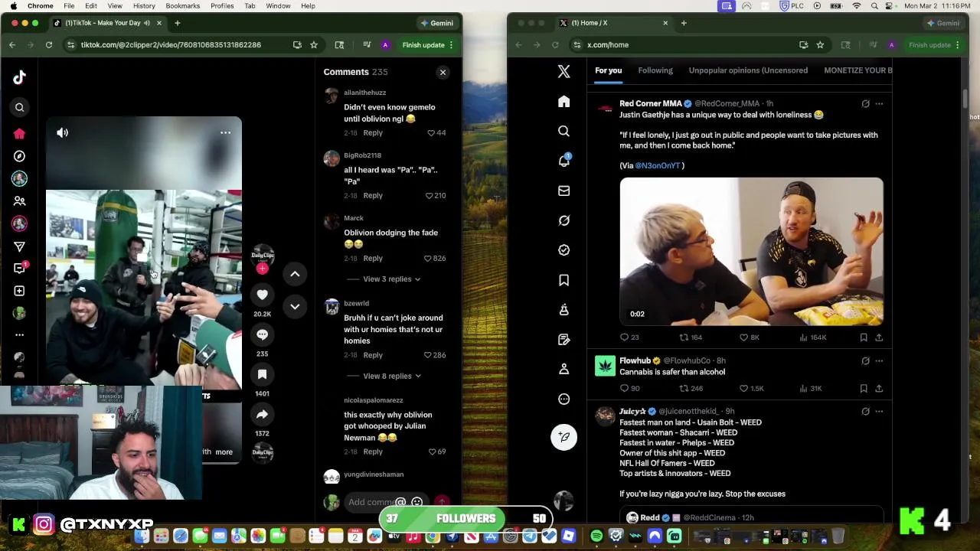Open the Chrome Bookmarks menu
980x551 pixels.
click(183, 6)
